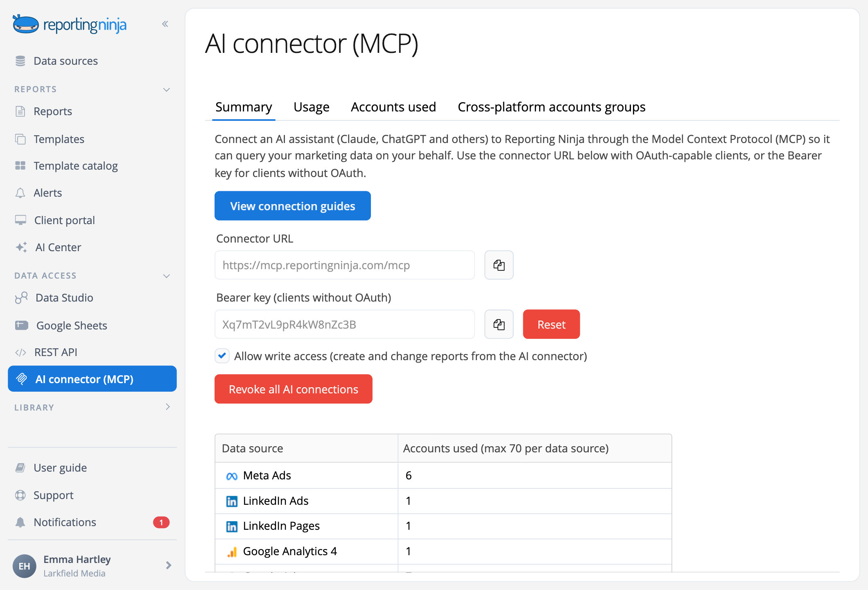868x590 pixels.
Task: Open the Client portal
Action: click(x=64, y=220)
